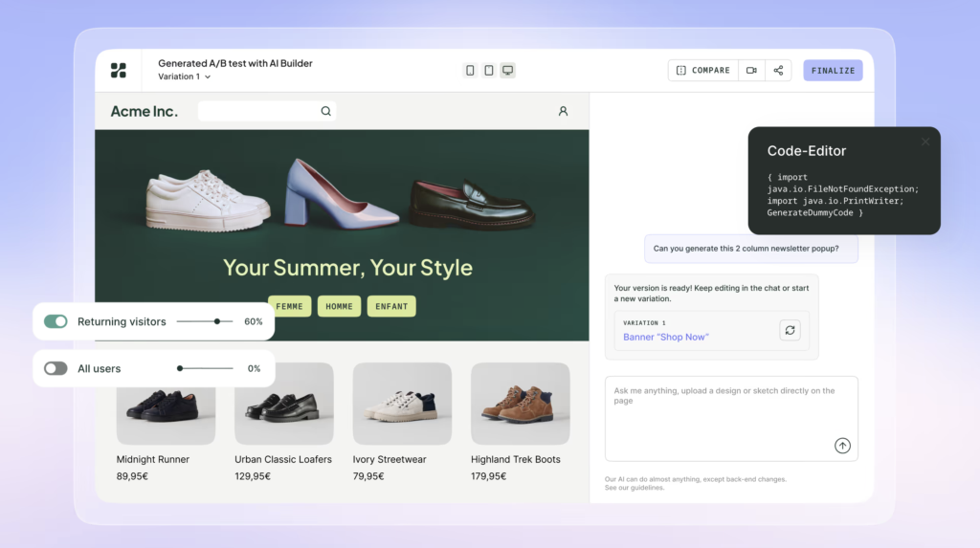
Task: Click the Ivory Streetwear title
Action: (390, 459)
